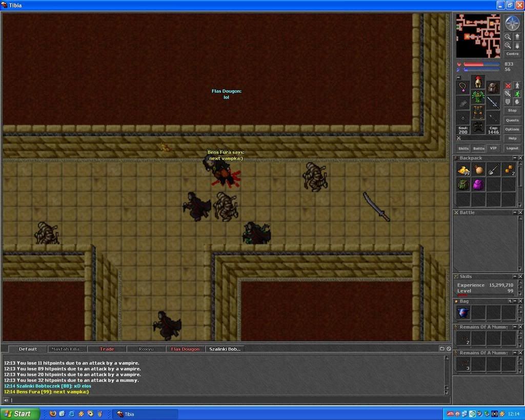Image resolution: width=525 pixels, height=420 pixels.
Task: Toggle ignore list button above chat
Action: [x=449, y=349]
